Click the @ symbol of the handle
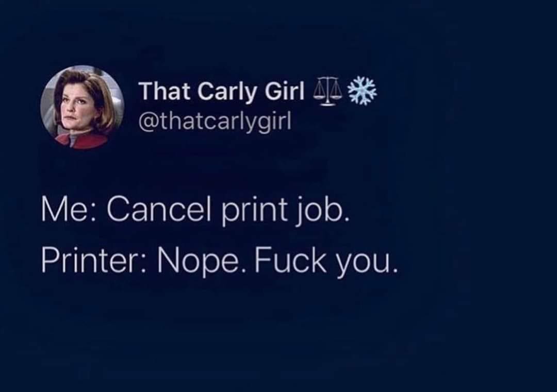Screen dimensions: 557x392 148,123
